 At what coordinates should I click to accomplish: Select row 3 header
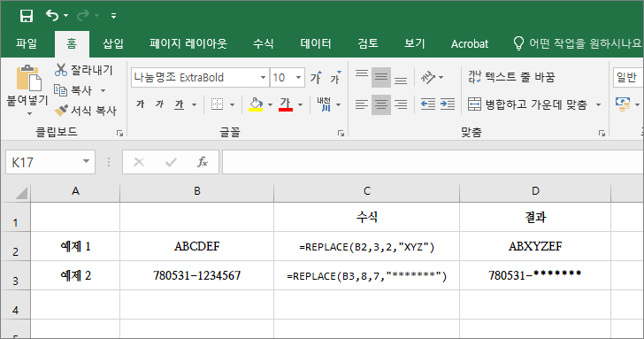pos(15,276)
